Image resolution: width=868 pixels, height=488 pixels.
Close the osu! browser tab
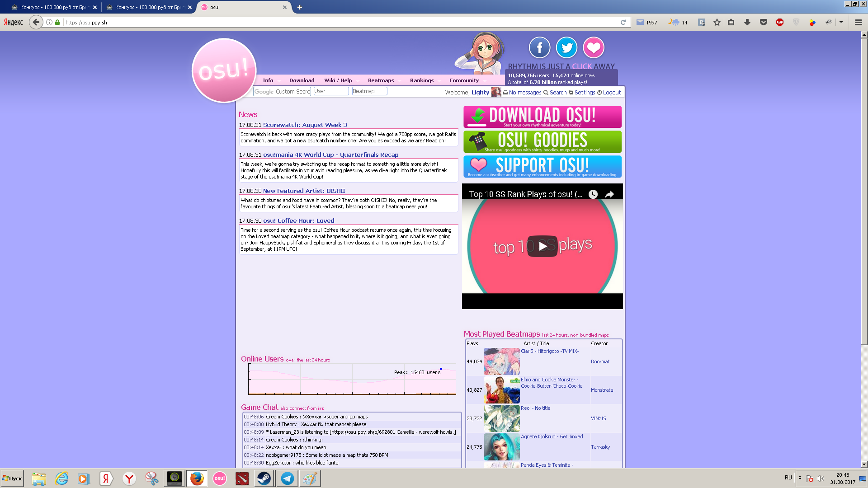tap(285, 7)
